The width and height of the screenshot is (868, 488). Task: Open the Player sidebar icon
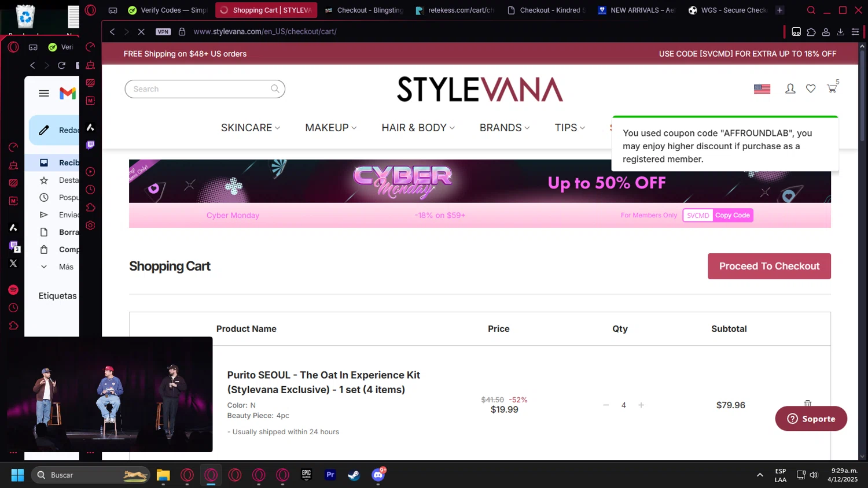[90, 172]
